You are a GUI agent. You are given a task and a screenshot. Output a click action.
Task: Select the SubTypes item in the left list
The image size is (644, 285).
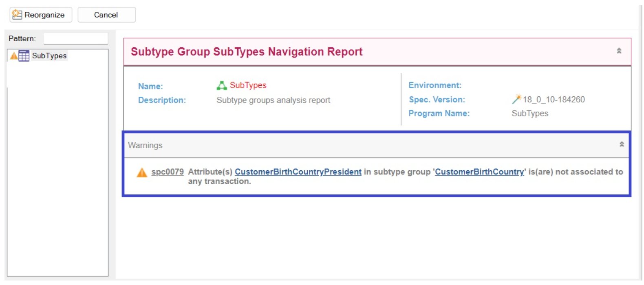tap(49, 56)
